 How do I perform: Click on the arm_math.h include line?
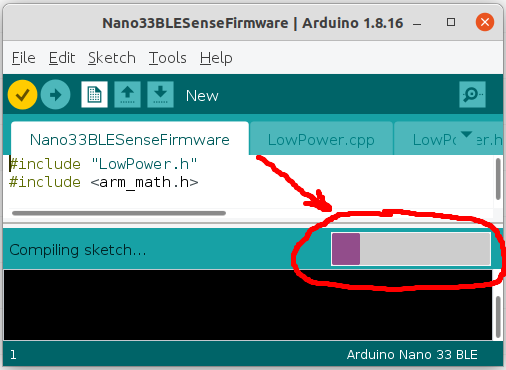tap(104, 182)
